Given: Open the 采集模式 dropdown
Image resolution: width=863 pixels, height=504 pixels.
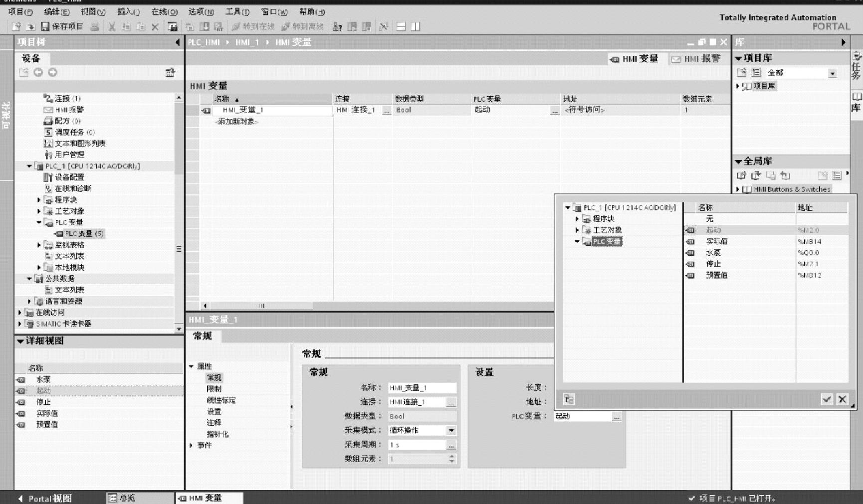Looking at the screenshot, I should point(451,430).
